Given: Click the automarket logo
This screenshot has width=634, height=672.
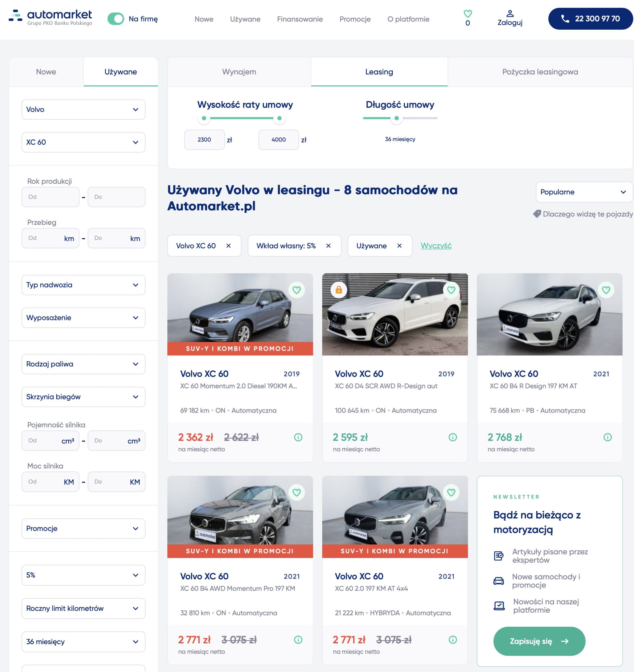Looking at the screenshot, I should pyautogui.click(x=50, y=18).
